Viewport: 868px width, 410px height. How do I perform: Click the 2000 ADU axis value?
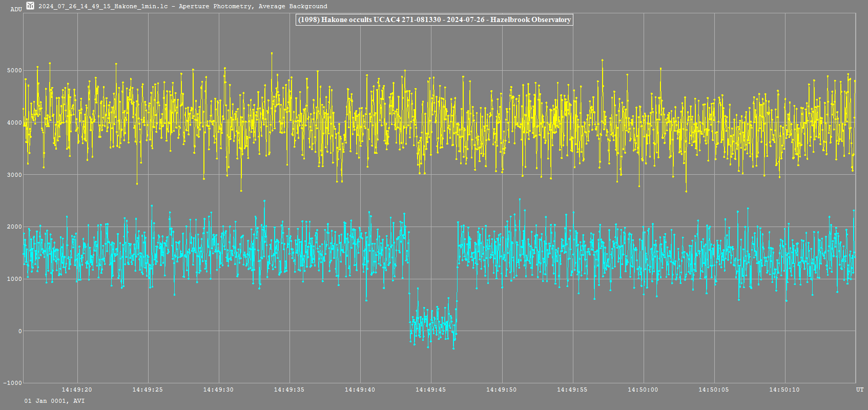[x=14, y=227]
